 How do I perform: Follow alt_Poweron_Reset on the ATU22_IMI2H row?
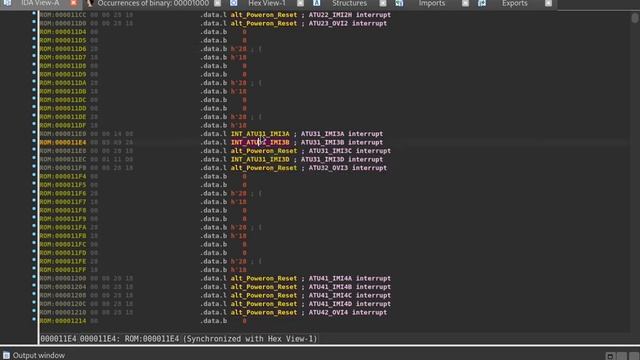[264, 15]
